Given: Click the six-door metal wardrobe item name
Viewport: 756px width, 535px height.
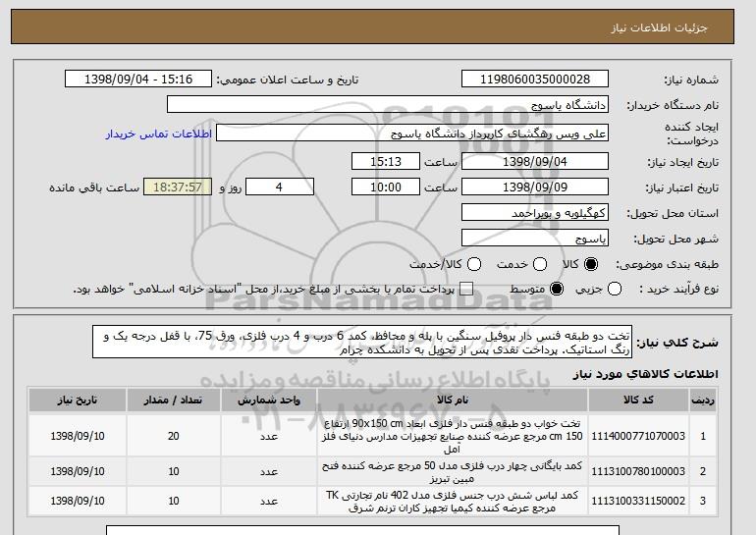Looking at the screenshot, I should pyautogui.click(x=453, y=502).
